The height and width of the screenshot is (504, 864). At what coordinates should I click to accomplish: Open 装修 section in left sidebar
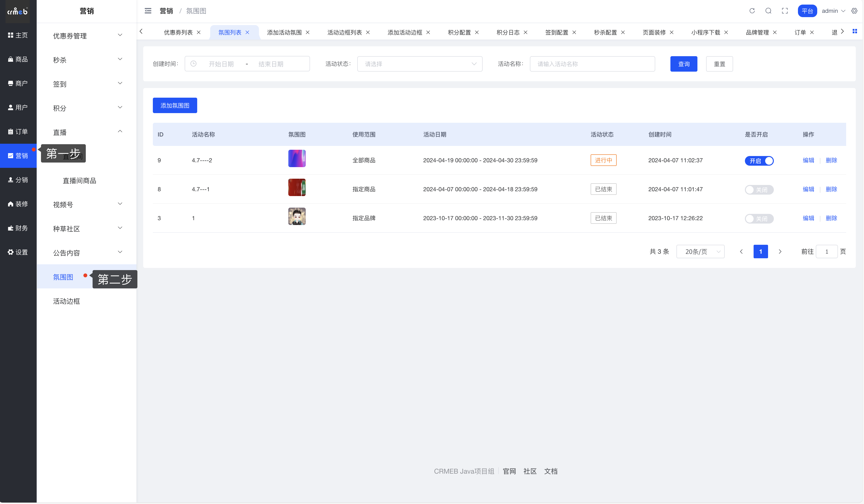tap(18, 204)
